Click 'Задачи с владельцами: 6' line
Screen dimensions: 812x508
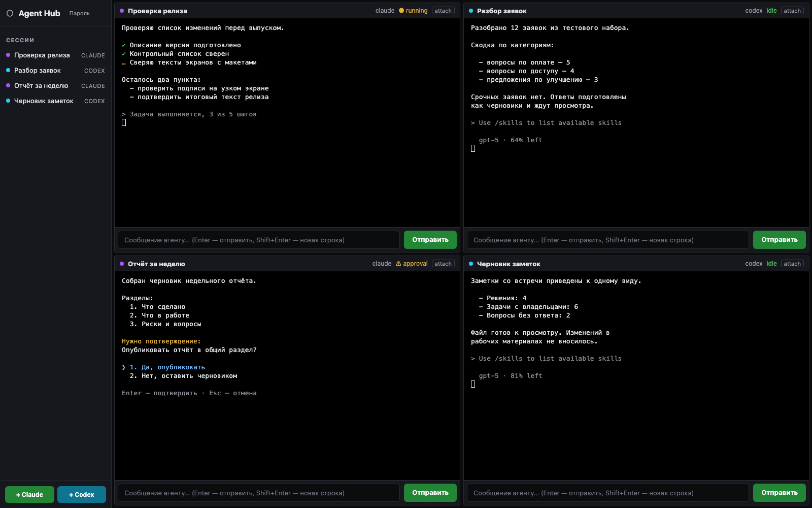(x=528, y=307)
